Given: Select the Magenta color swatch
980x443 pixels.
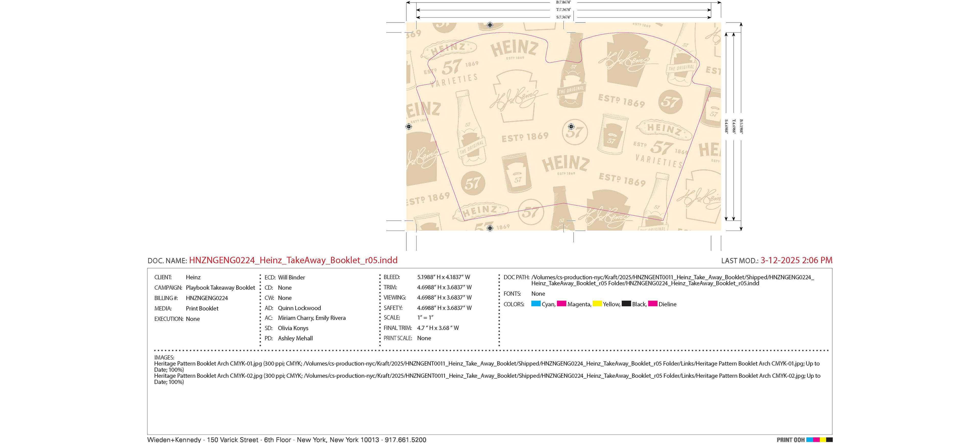Looking at the screenshot, I should pos(561,304).
